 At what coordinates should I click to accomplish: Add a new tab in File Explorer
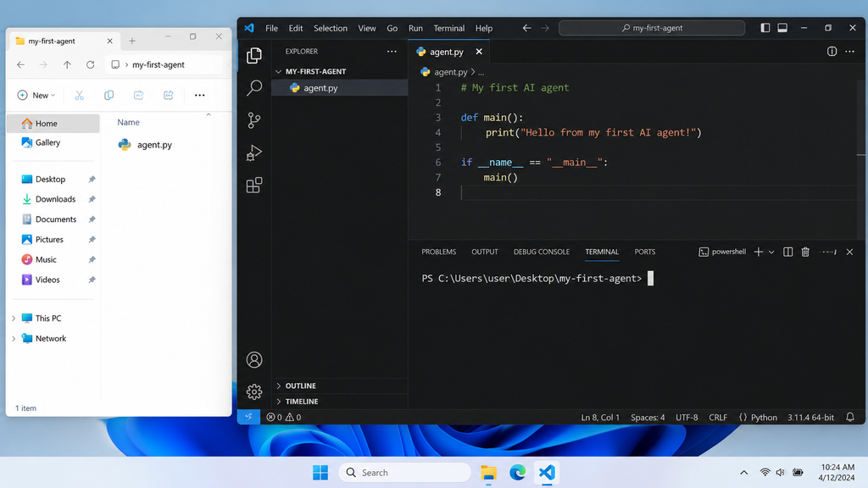pos(131,41)
